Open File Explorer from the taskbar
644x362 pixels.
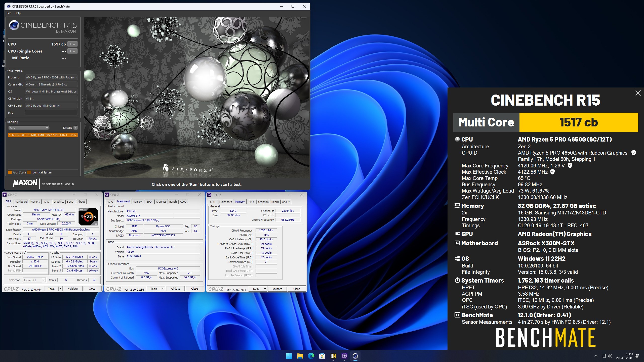pyautogui.click(x=300, y=356)
